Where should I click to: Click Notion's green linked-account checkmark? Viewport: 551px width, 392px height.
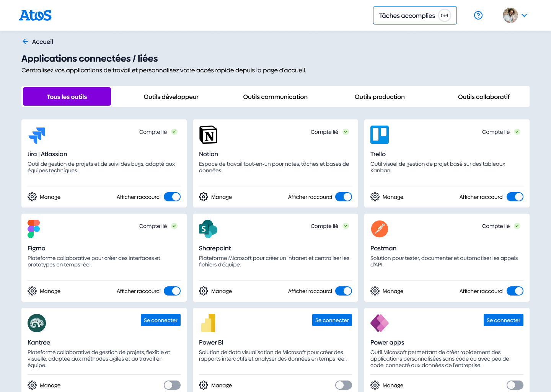(x=346, y=132)
